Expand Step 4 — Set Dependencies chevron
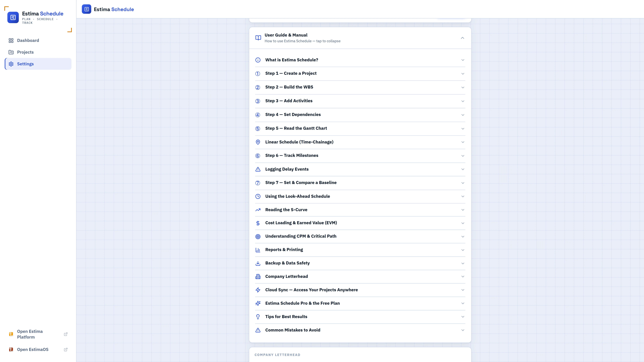Viewport: 644px width, 362px height. 463,115
